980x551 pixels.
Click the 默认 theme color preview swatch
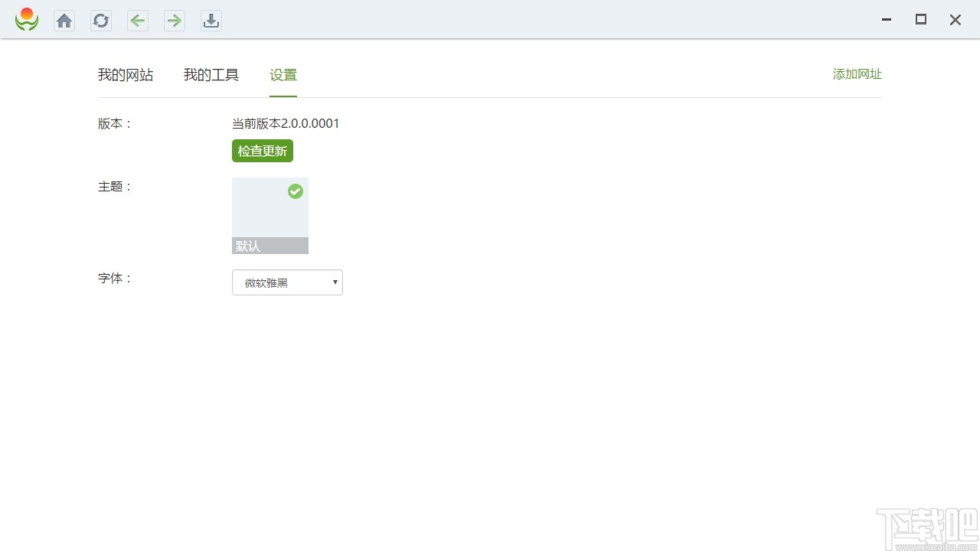[x=269, y=216]
